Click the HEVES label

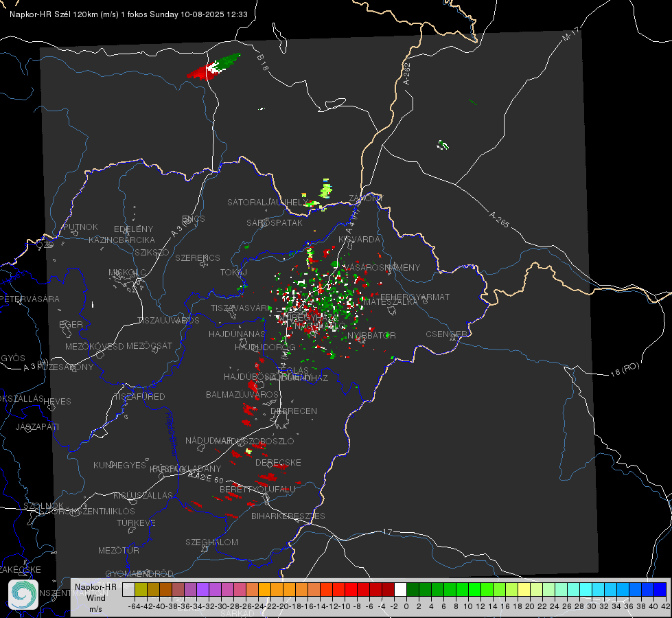pos(58,402)
